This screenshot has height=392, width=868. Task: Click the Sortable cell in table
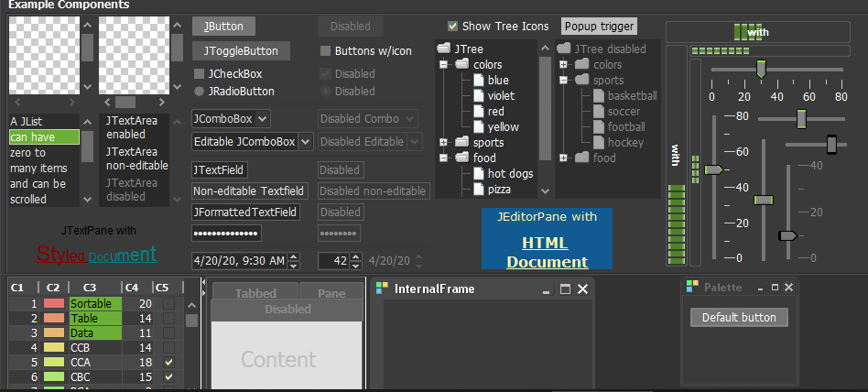(x=95, y=303)
